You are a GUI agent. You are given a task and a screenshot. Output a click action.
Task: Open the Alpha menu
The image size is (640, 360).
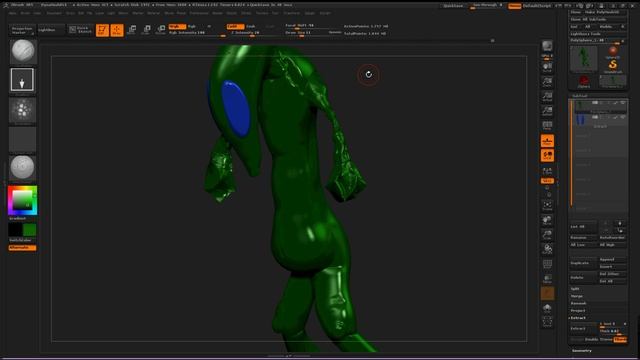[12, 13]
